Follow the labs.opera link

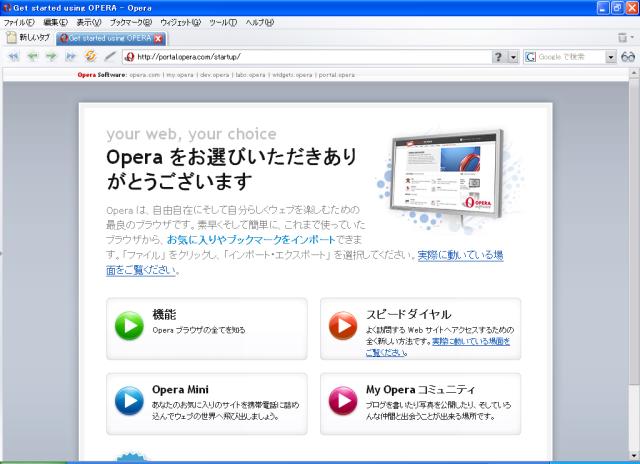(250, 75)
